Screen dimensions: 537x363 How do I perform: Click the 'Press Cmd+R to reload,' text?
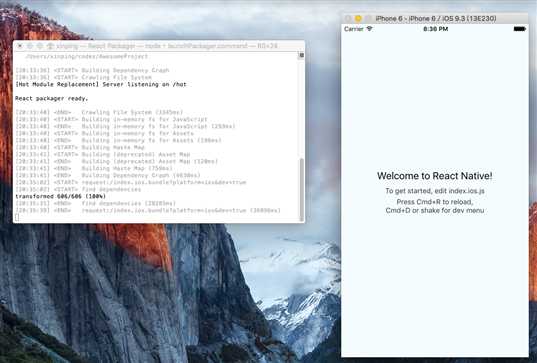pos(435,202)
